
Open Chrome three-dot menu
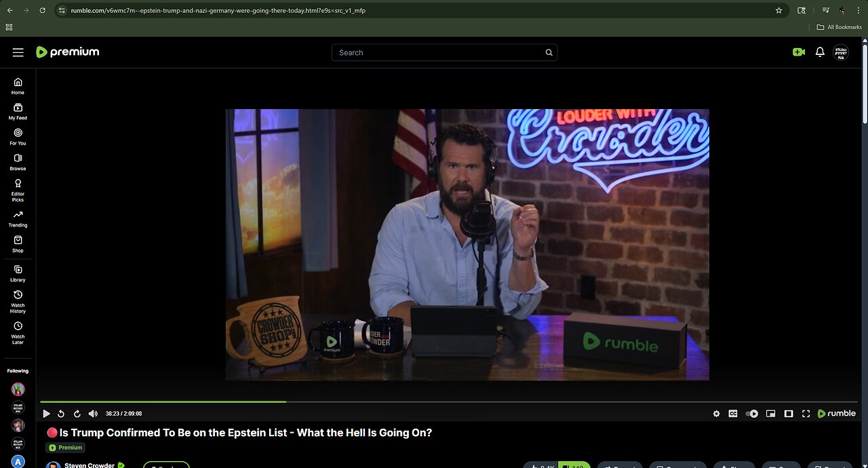[x=859, y=11]
